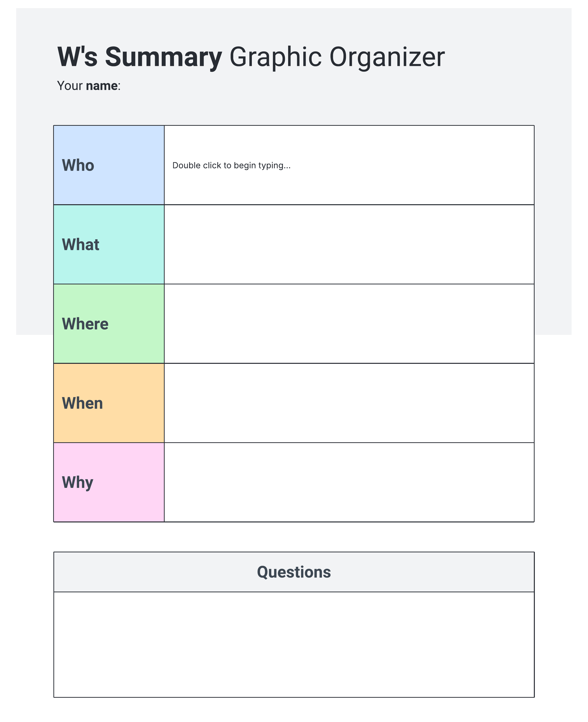588x722 pixels.
Task: Click the Questions header bar
Action: tap(294, 572)
